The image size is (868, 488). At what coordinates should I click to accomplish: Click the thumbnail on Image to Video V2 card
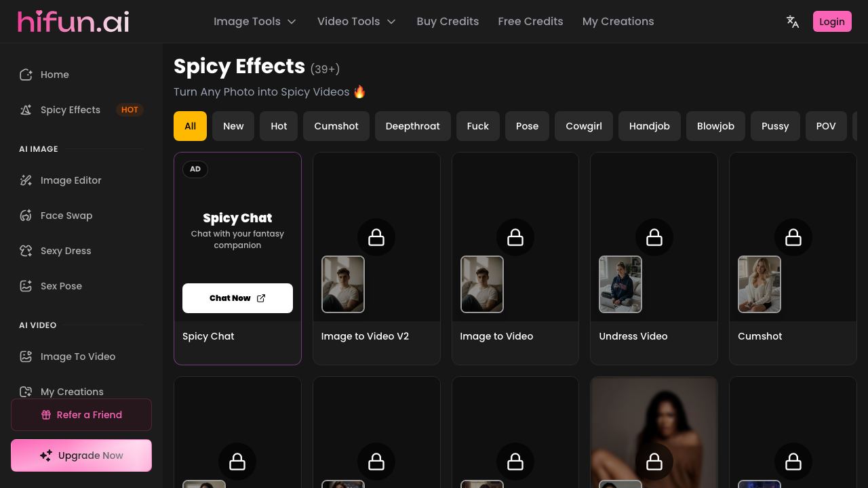pos(343,284)
